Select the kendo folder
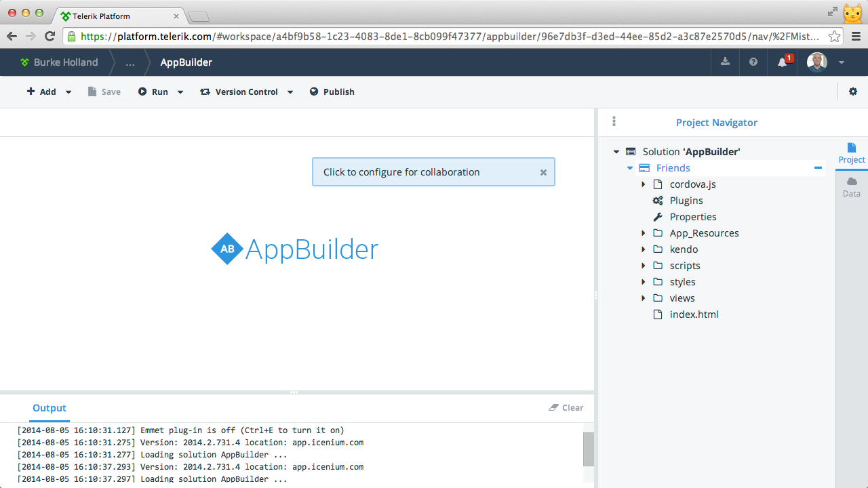Image resolution: width=868 pixels, height=488 pixels. click(684, 249)
